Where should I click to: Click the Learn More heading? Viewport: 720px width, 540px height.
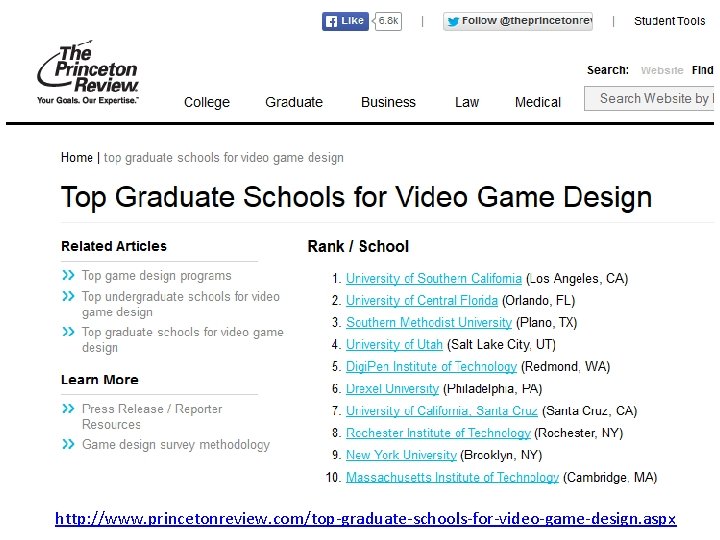pyautogui.click(x=100, y=380)
